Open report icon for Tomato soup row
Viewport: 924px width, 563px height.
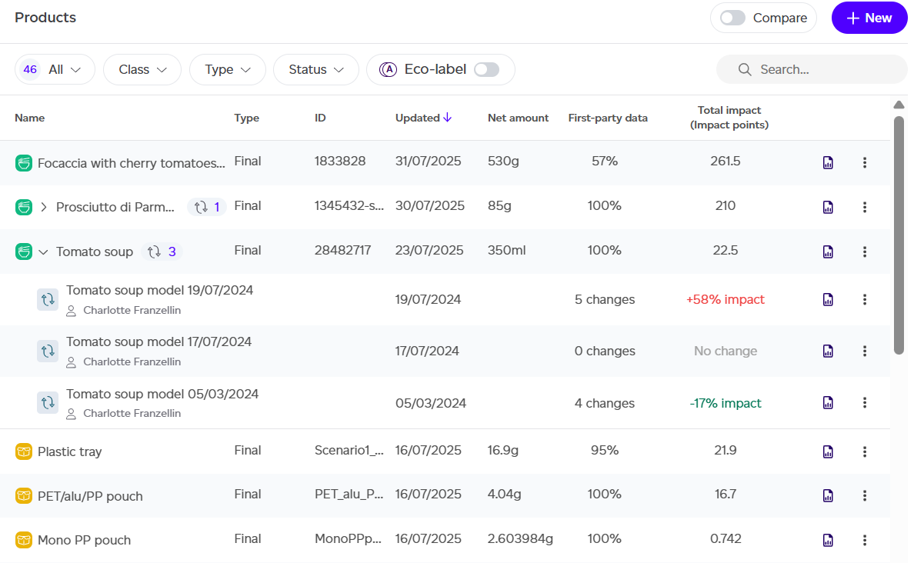pyautogui.click(x=828, y=252)
